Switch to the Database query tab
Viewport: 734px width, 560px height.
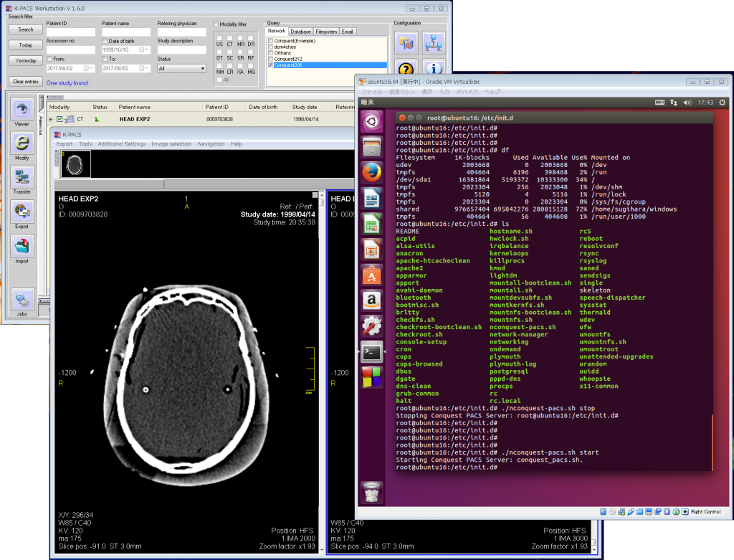point(300,32)
